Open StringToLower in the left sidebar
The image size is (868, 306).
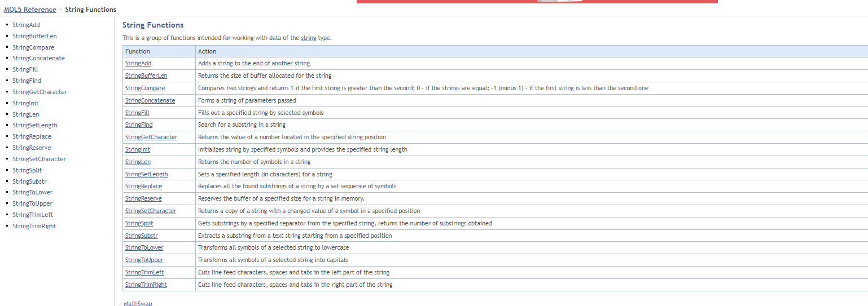32,192
